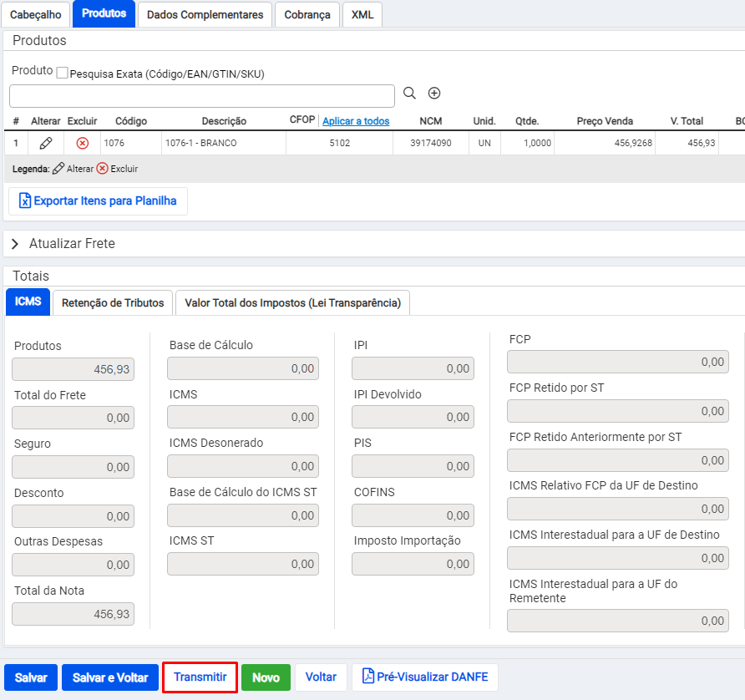The height and width of the screenshot is (700, 745).
Task: Click the Desconto value field
Action: (x=73, y=516)
